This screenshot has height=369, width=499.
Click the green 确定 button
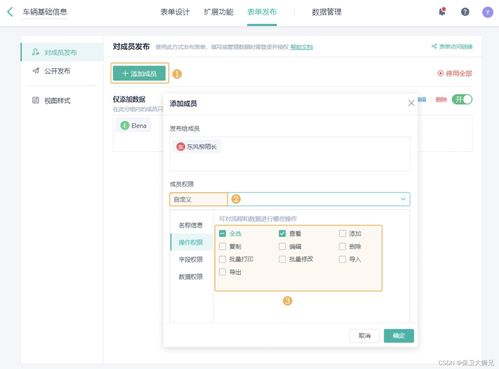(x=399, y=336)
